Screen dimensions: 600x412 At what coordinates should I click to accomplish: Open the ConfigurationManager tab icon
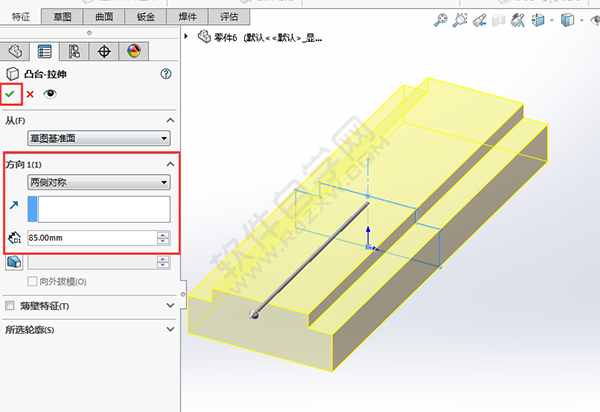point(74,51)
